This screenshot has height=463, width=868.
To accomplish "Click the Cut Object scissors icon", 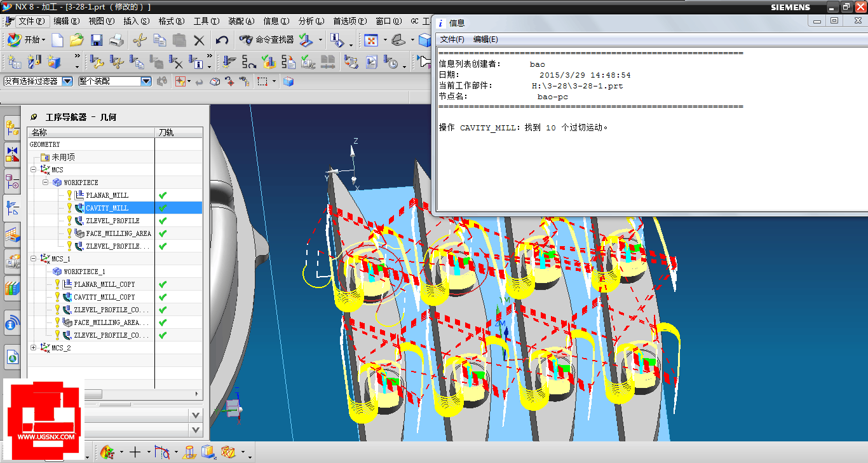I will tap(116, 62).
